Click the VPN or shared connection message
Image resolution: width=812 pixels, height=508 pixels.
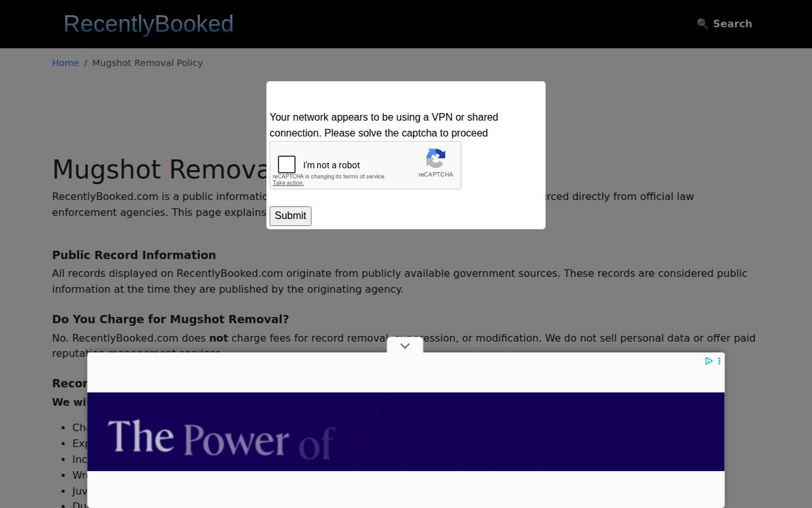tap(384, 125)
